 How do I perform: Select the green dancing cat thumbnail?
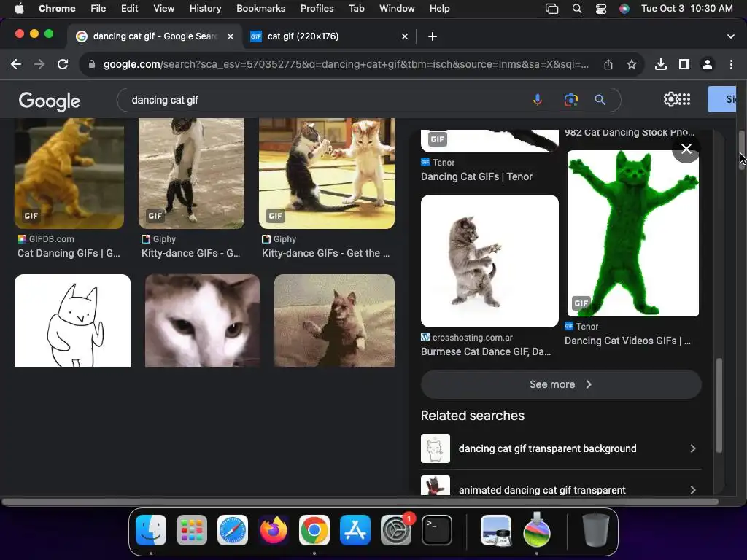[x=633, y=233]
